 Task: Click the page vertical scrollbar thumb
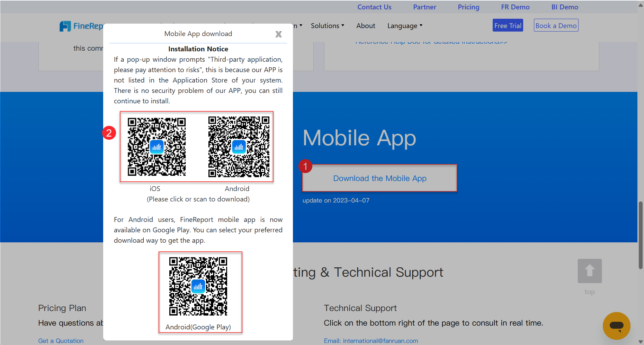(x=641, y=235)
